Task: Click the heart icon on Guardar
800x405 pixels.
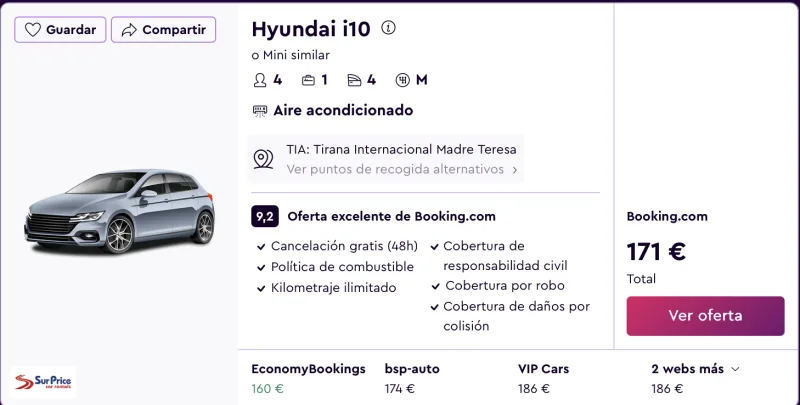Action: (x=33, y=30)
